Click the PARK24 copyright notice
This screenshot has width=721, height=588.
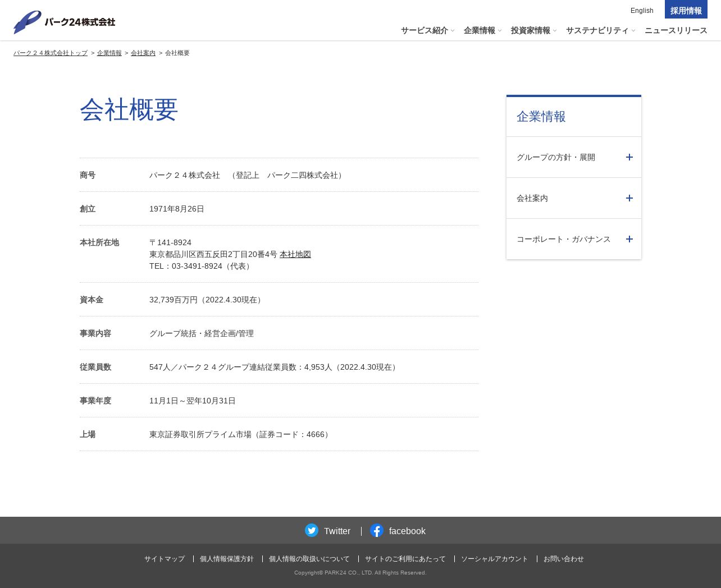click(x=360, y=573)
